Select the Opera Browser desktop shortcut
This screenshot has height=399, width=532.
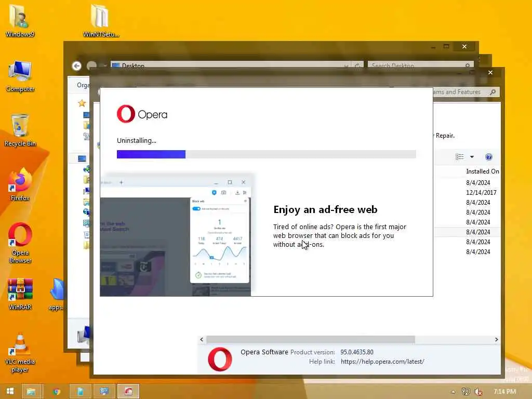[20, 243]
